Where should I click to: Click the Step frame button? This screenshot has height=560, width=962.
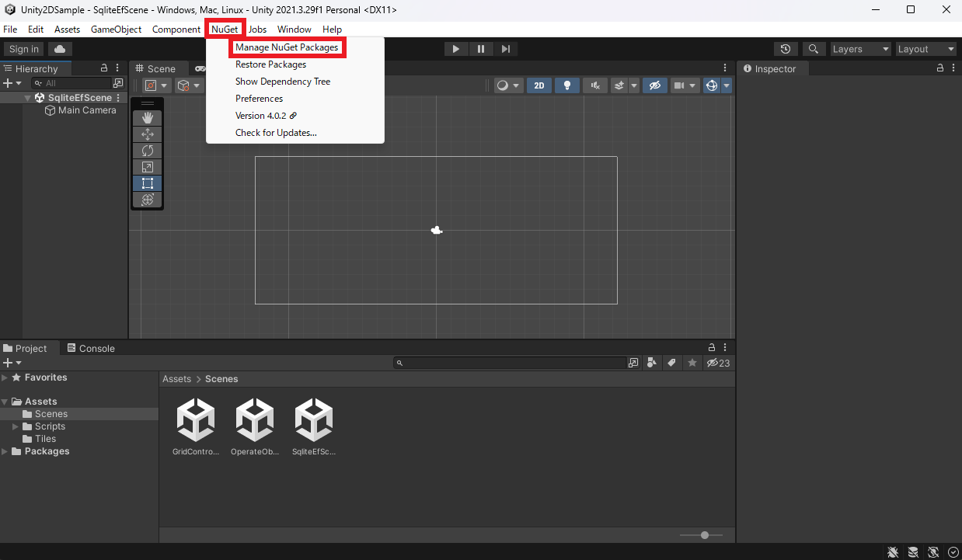point(506,49)
